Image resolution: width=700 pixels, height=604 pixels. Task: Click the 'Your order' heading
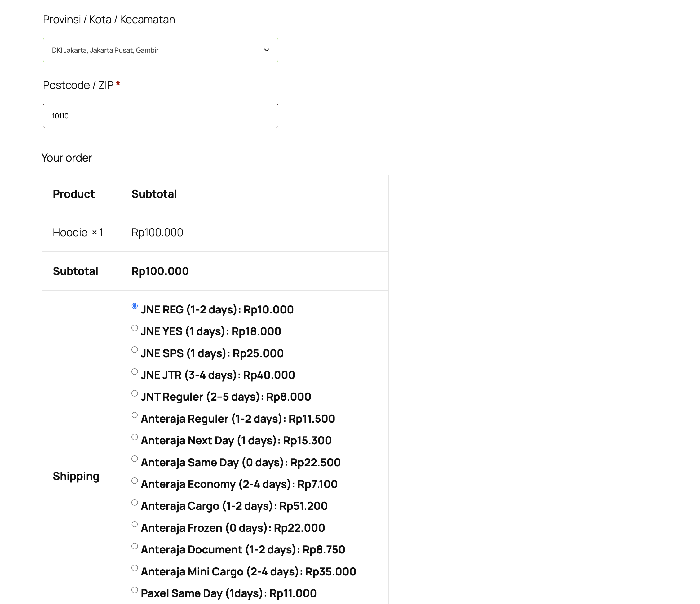pyautogui.click(x=67, y=158)
